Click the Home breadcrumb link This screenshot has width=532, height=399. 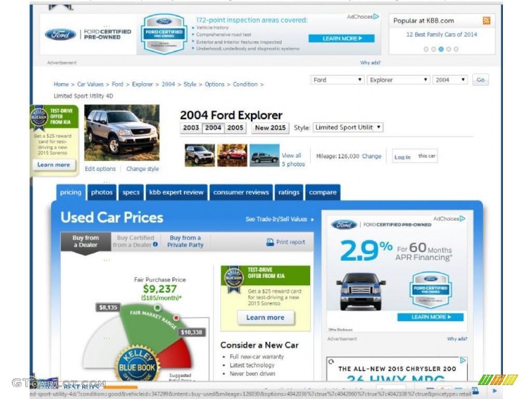61,84
